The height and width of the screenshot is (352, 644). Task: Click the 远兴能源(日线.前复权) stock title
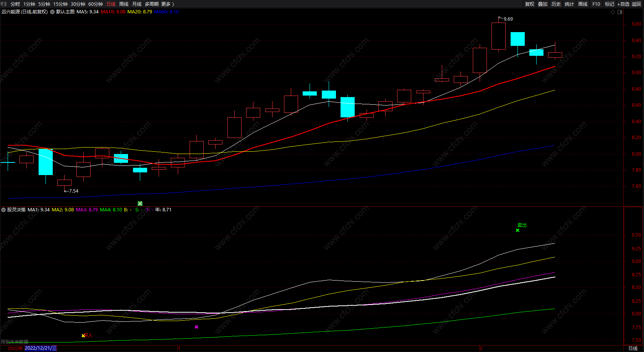click(x=24, y=12)
